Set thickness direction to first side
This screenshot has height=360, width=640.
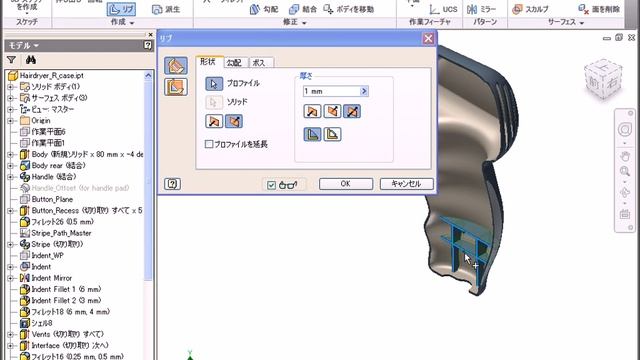(312, 111)
